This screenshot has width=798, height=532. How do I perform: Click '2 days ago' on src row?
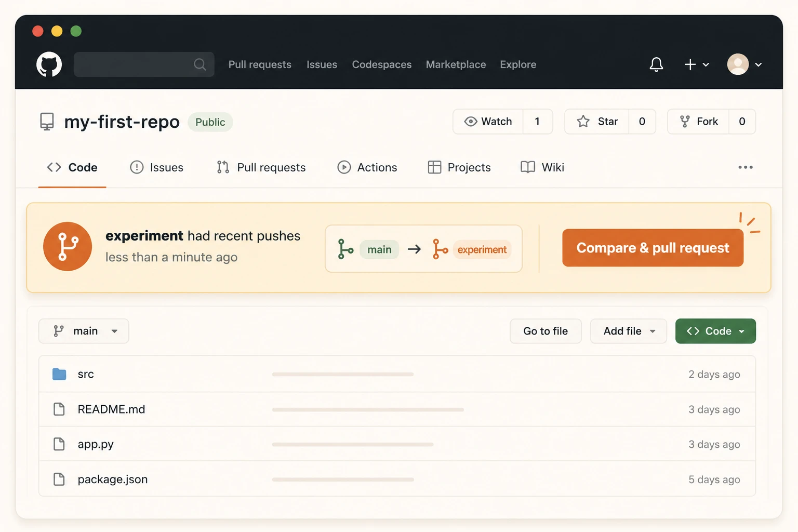pos(714,374)
